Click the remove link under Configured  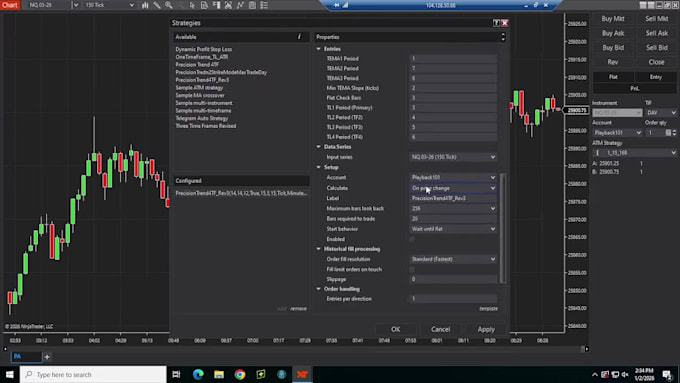[298, 309]
